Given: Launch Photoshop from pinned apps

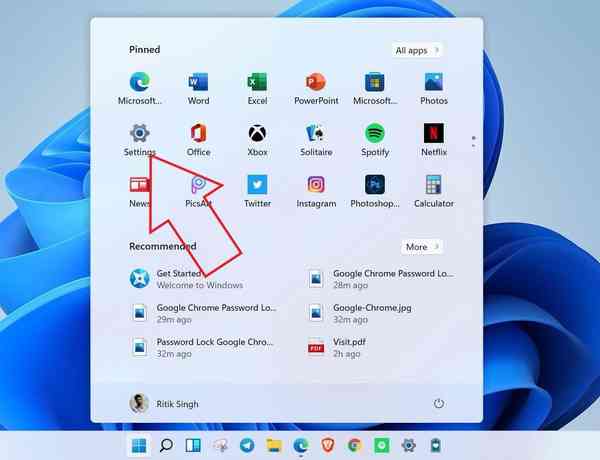Looking at the screenshot, I should click(375, 191).
